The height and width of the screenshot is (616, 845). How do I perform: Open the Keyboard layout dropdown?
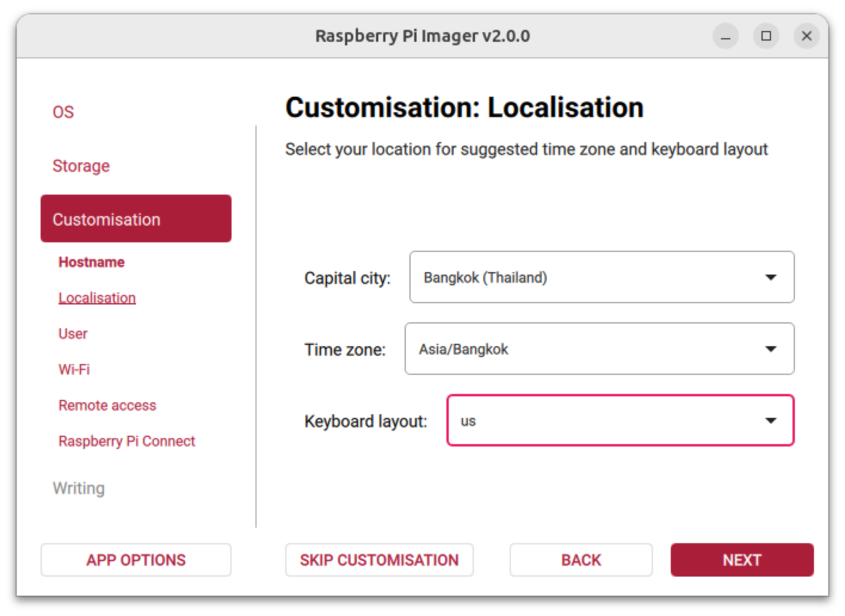coord(620,420)
